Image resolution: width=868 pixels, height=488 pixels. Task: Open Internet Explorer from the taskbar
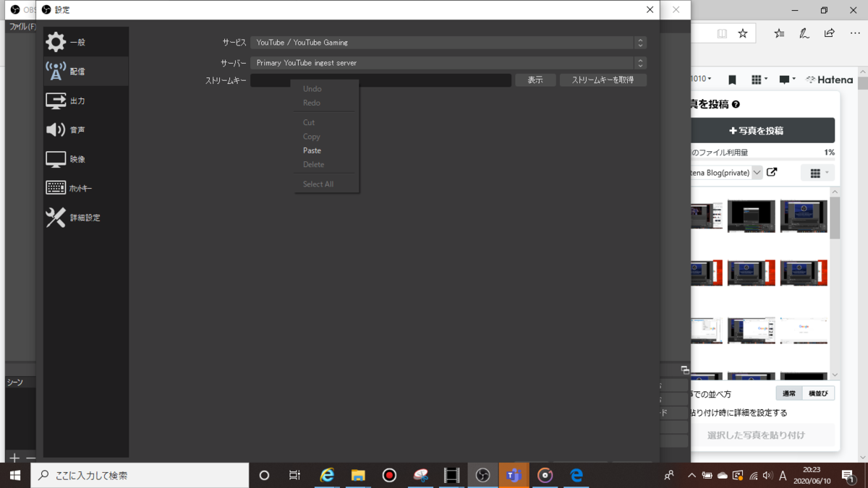pos(328,475)
